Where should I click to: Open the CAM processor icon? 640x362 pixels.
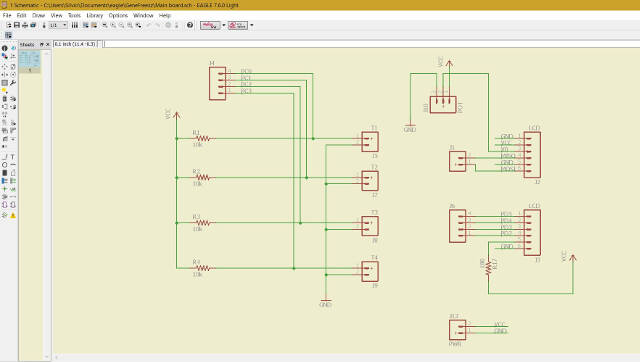[33, 25]
